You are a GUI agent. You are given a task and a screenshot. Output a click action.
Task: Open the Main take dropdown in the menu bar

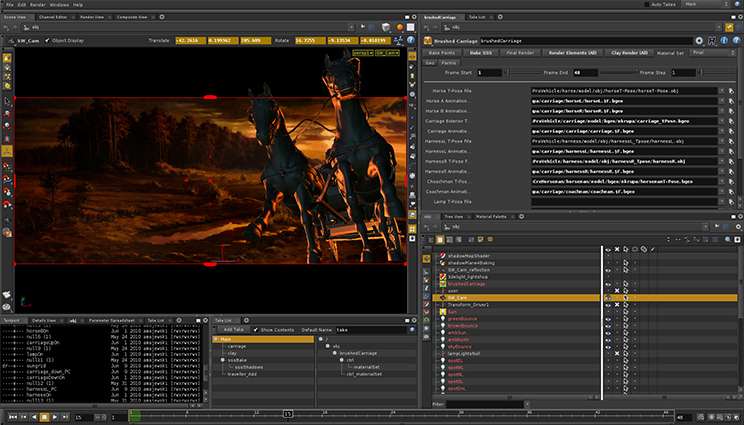[x=706, y=4]
